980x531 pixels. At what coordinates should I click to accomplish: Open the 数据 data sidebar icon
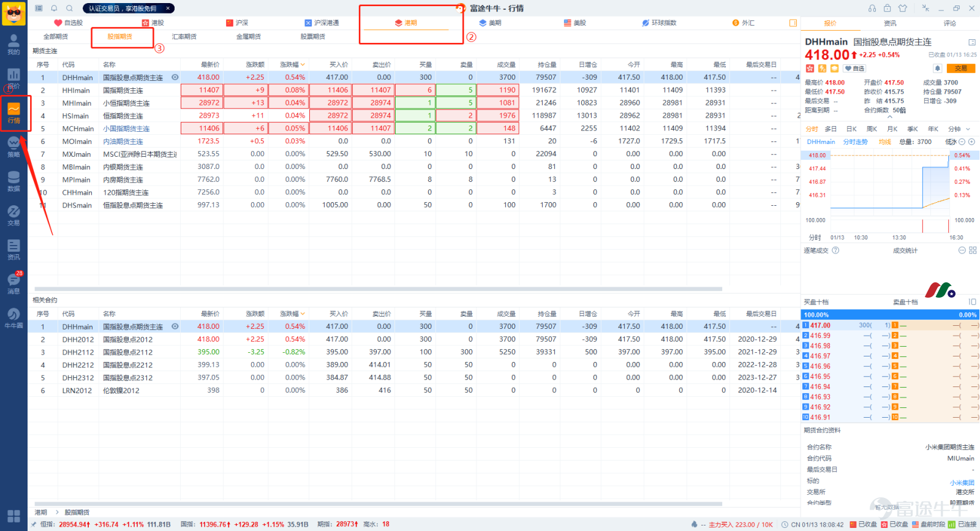13,181
